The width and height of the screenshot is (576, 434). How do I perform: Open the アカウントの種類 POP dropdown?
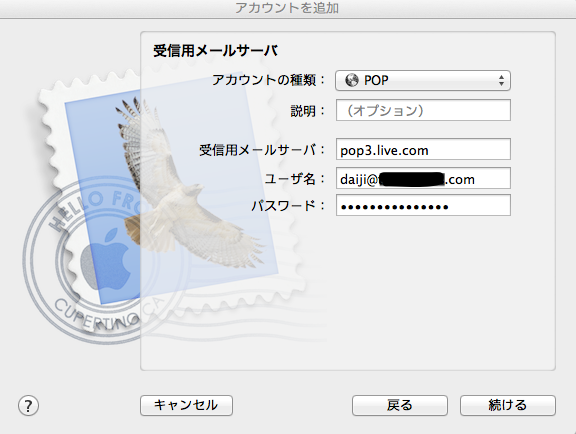(423, 80)
